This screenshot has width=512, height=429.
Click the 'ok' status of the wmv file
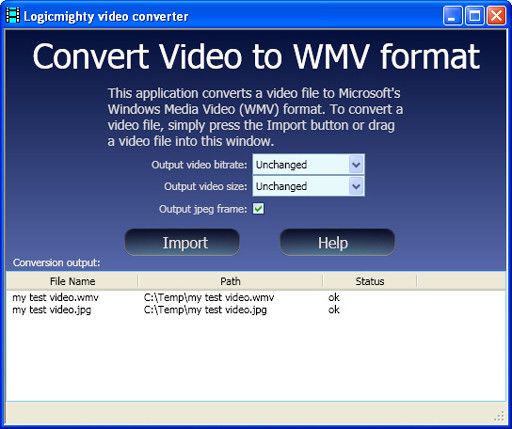[x=334, y=297]
